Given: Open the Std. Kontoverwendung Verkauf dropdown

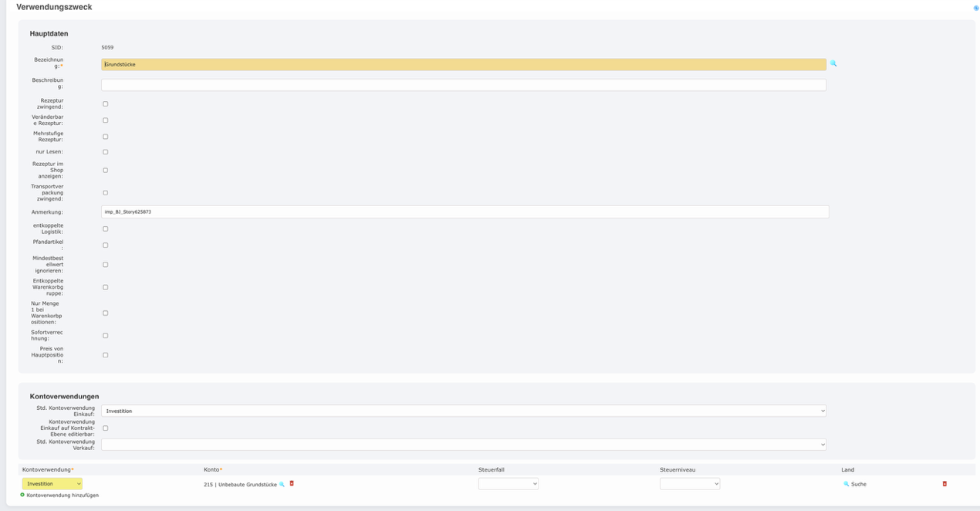Looking at the screenshot, I should tap(463, 443).
